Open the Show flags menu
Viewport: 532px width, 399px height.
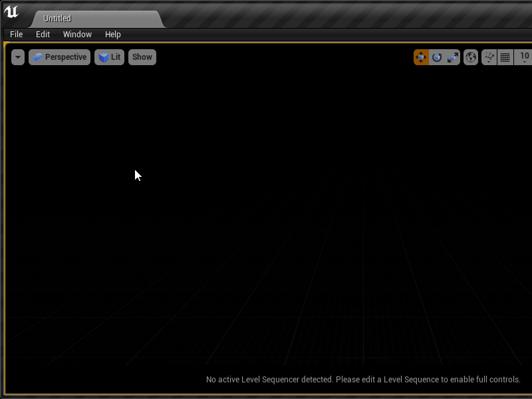pos(142,57)
